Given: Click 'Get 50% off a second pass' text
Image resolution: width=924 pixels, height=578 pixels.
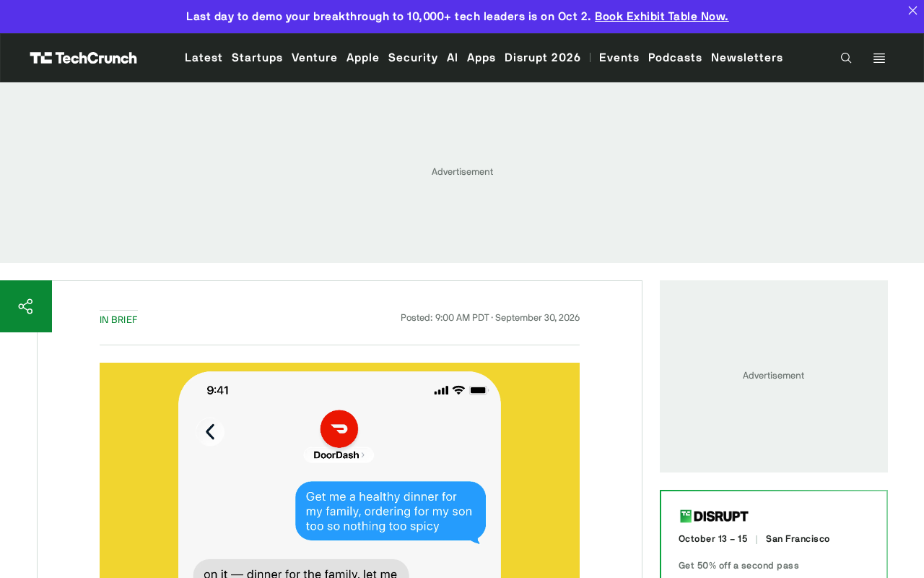Looking at the screenshot, I should (739, 565).
